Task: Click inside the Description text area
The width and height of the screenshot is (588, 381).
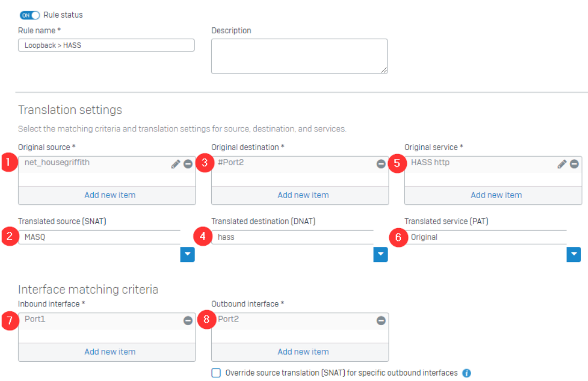Action: [299, 56]
